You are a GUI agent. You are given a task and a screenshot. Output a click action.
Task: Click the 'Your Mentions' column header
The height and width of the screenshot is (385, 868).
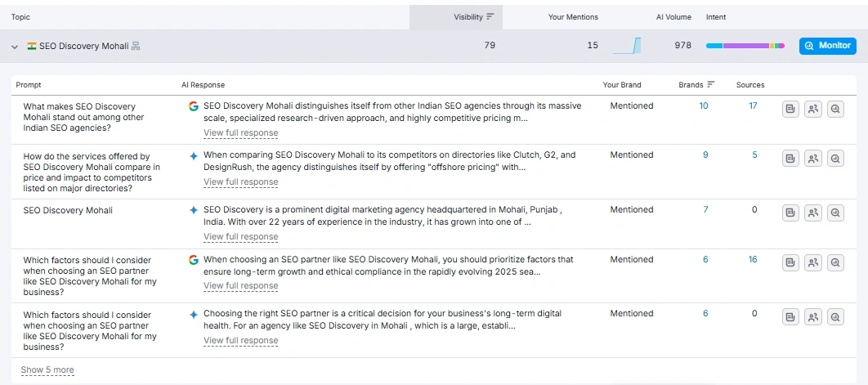click(x=573, y=17)
